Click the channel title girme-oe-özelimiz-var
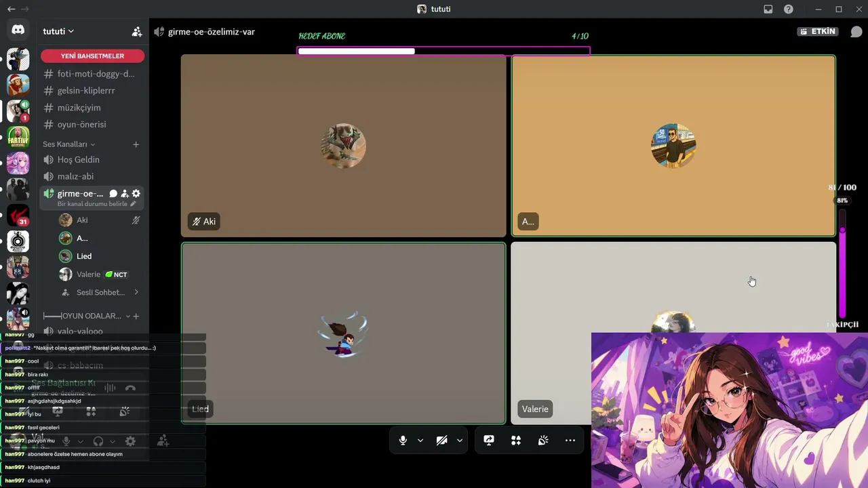 click(x=212, y=32)
